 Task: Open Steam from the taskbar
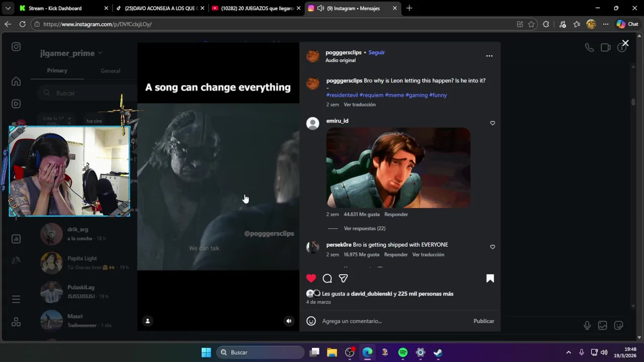(x=438, y=352)
